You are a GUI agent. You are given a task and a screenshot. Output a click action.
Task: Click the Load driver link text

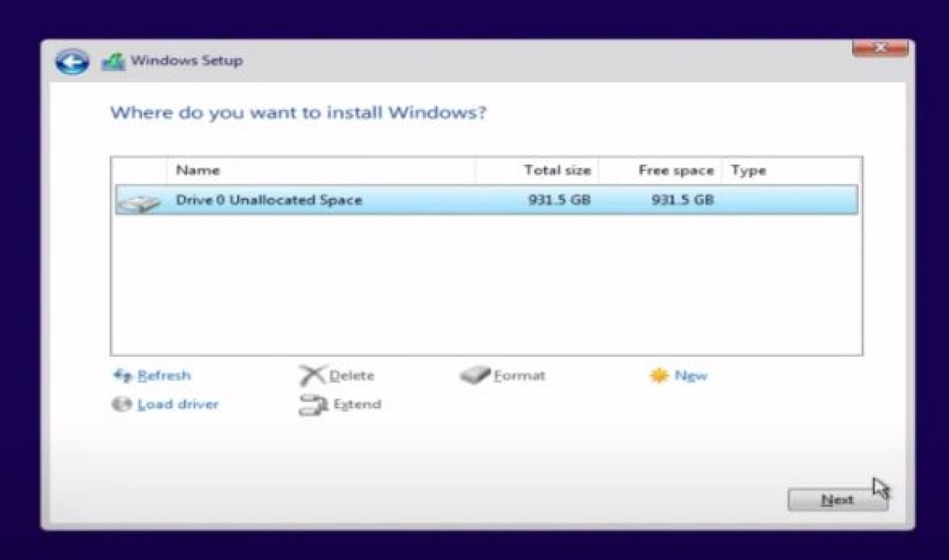178,404
